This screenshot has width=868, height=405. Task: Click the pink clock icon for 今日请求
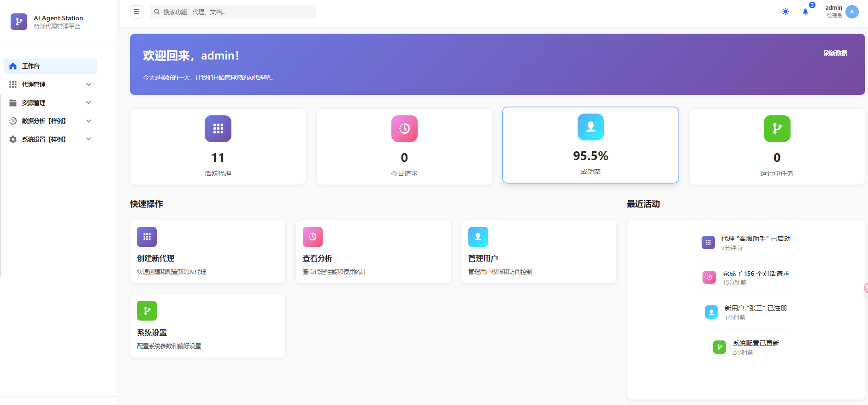click(404, 129)
